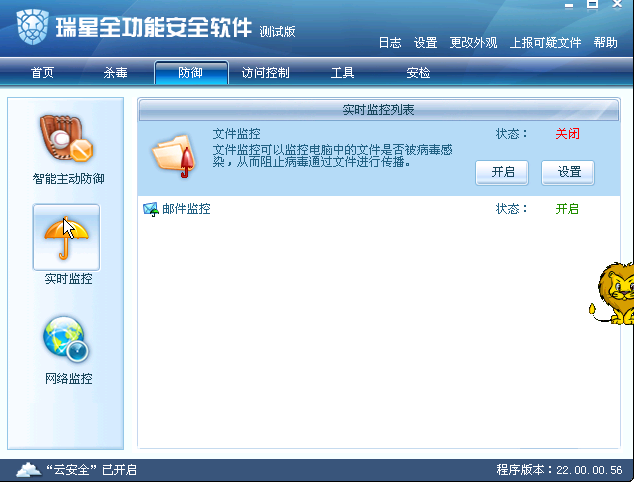The image size is (634, 482).
Task: Click the 网络监控 label
Action: [x=68, y=379]
